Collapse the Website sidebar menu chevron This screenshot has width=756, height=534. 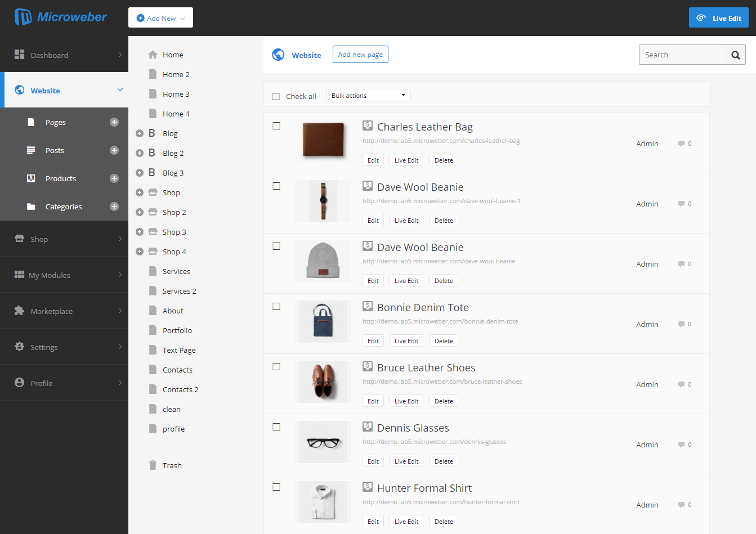[120, 90]
